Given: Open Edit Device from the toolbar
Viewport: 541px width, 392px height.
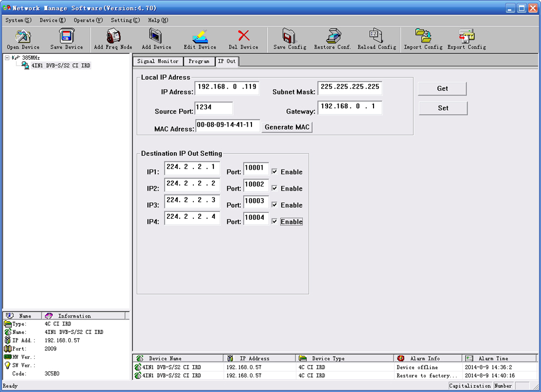Looking at the screenshot, I should pos(200,36).
